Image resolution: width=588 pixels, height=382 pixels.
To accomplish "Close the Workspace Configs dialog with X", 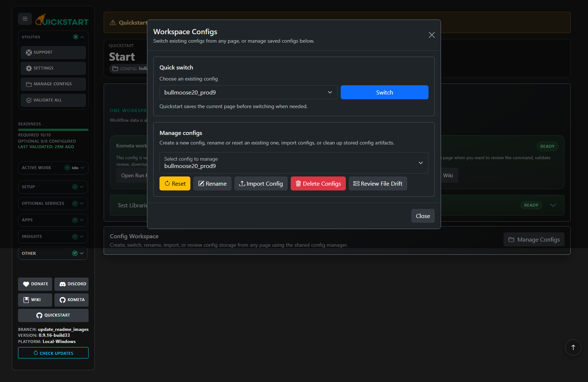I will point(432,35).
